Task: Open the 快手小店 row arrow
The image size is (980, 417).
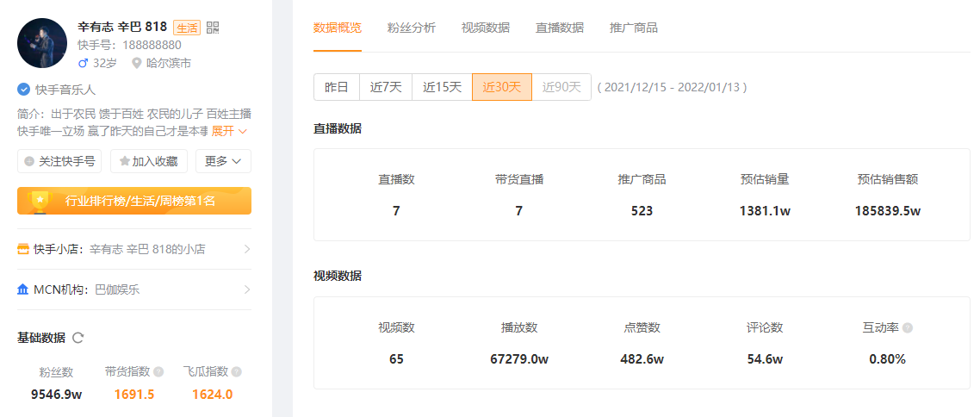Action: 247,250
